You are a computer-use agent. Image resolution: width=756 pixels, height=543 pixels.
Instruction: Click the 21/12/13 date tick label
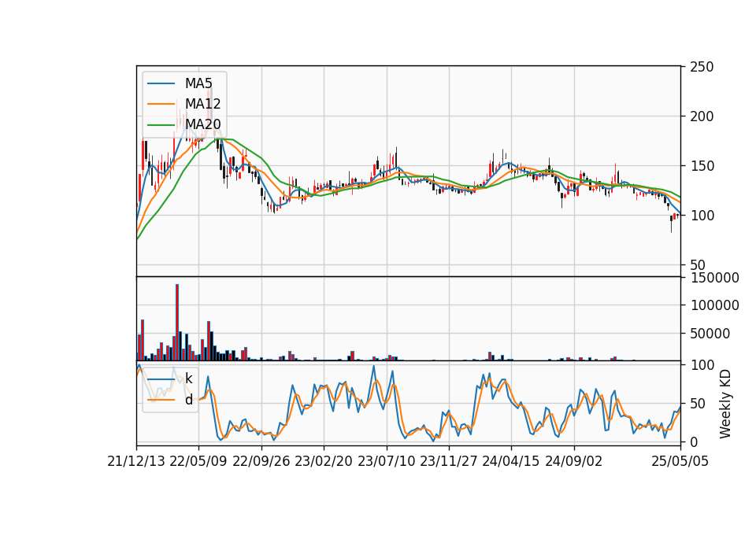click(136, 462)
